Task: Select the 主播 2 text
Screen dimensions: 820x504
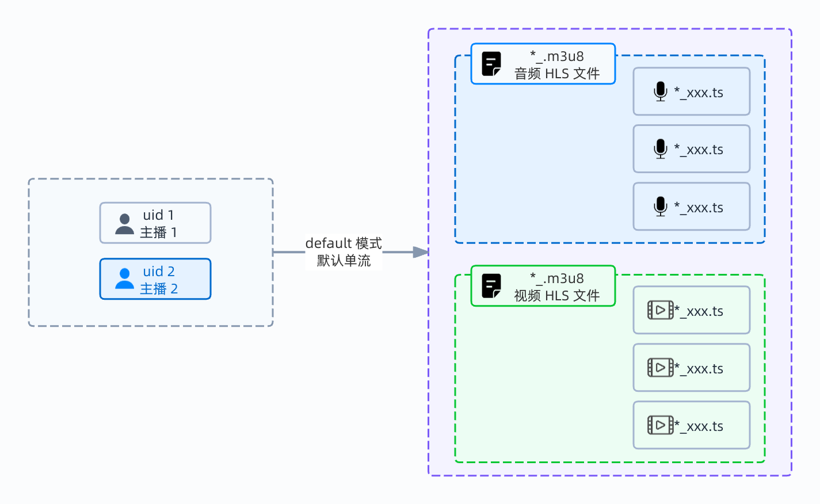Action: click(159, 289)
